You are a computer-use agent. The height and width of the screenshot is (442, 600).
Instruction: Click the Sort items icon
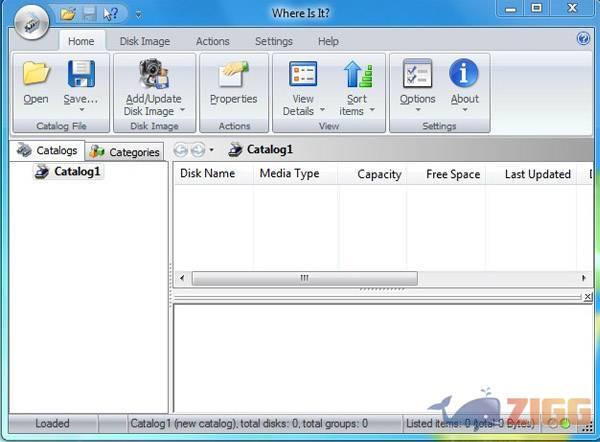click(357, 74)
